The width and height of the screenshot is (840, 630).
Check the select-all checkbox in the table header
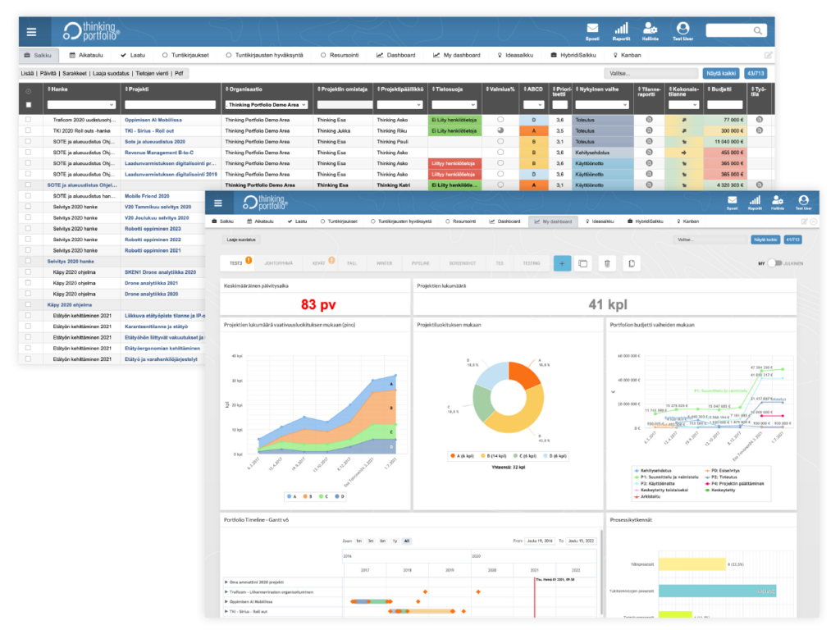click(30, 105)
